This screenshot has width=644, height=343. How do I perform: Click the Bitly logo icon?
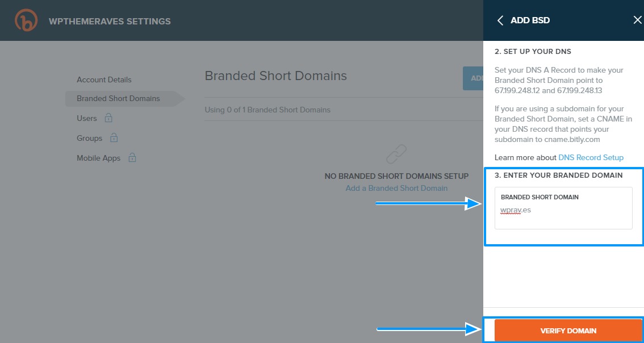point(26,20)
